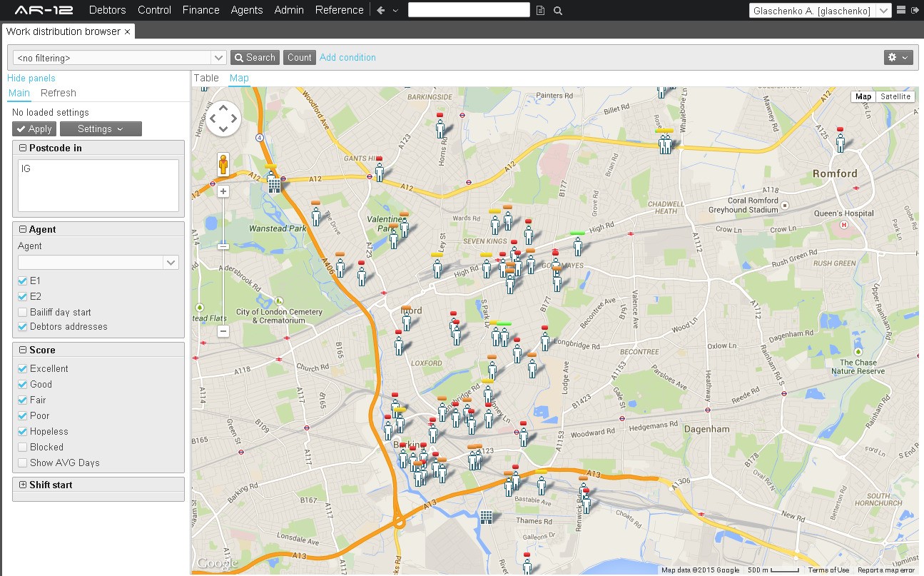Zoom out the map with the minus button
The width and height of the screenshot is (924, 576).
pos(223,331)
